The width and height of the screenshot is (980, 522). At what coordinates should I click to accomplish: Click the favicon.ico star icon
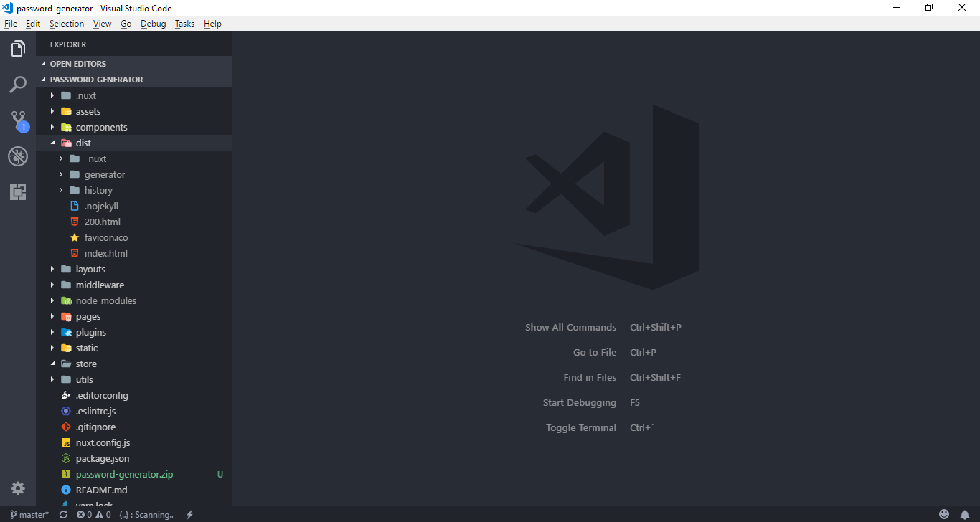coord(75,237)
